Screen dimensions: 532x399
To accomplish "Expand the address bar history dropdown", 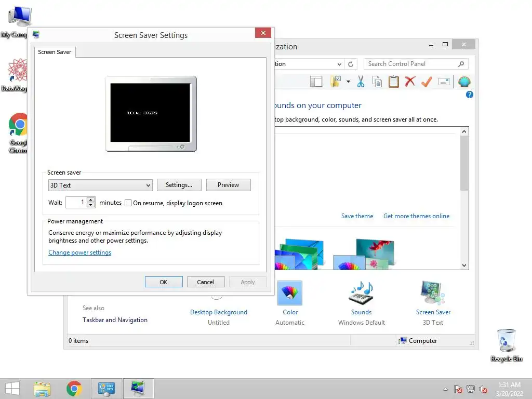I will [x=339, y=64].
